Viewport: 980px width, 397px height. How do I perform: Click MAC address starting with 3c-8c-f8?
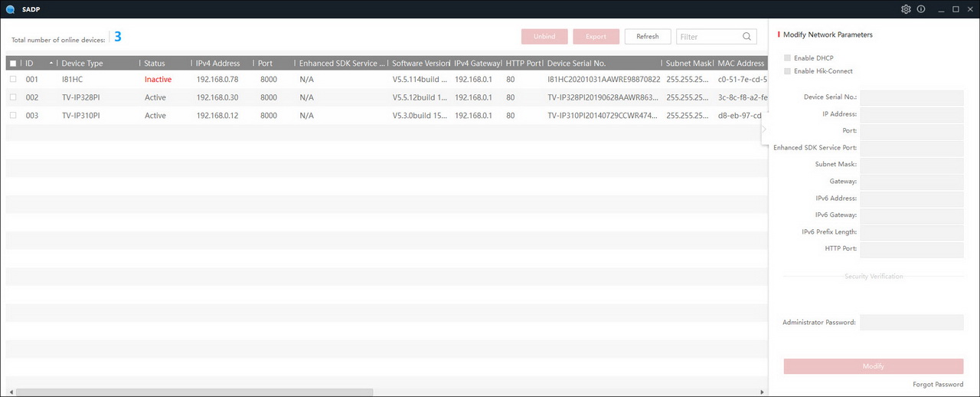742,97
